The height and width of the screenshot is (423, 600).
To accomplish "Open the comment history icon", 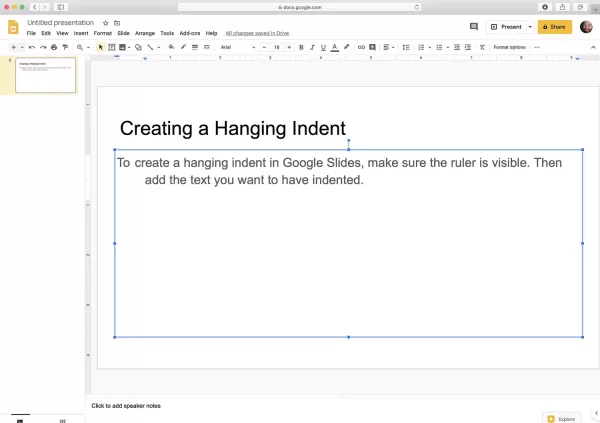I will click(x=474, y=26).
